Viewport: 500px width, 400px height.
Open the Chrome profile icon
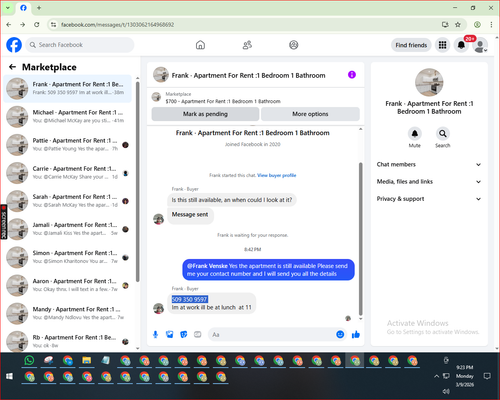(477, 25)
